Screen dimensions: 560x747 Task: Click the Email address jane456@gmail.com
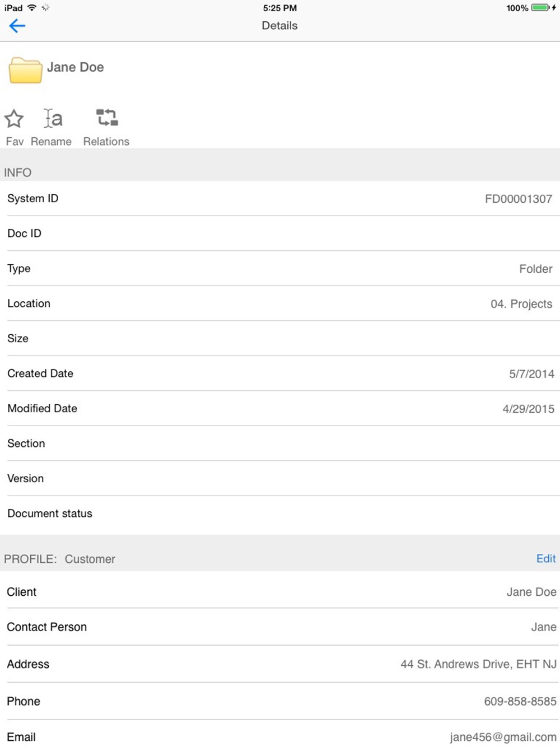point(502,737)
